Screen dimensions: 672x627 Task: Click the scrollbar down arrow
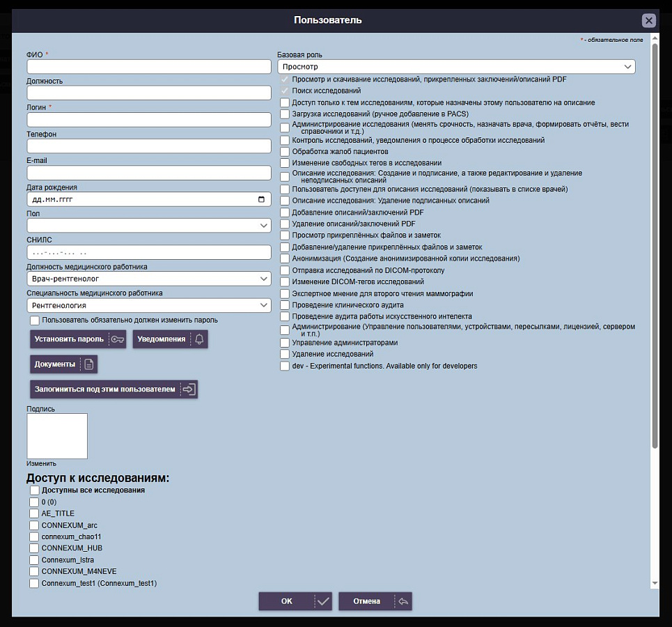(655, 583)
